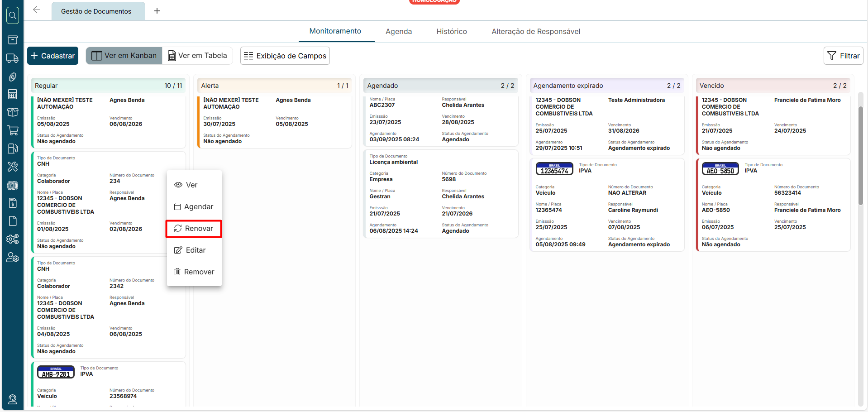Click the Agendamento expirado column header
The height and width of the screenshot is (412, 868).
(x=607, y=86)
